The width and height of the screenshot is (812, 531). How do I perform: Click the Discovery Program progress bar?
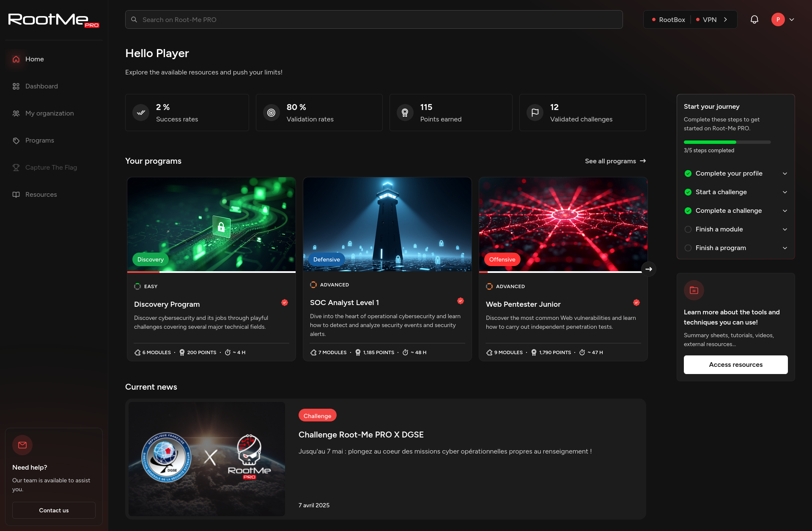211,272
